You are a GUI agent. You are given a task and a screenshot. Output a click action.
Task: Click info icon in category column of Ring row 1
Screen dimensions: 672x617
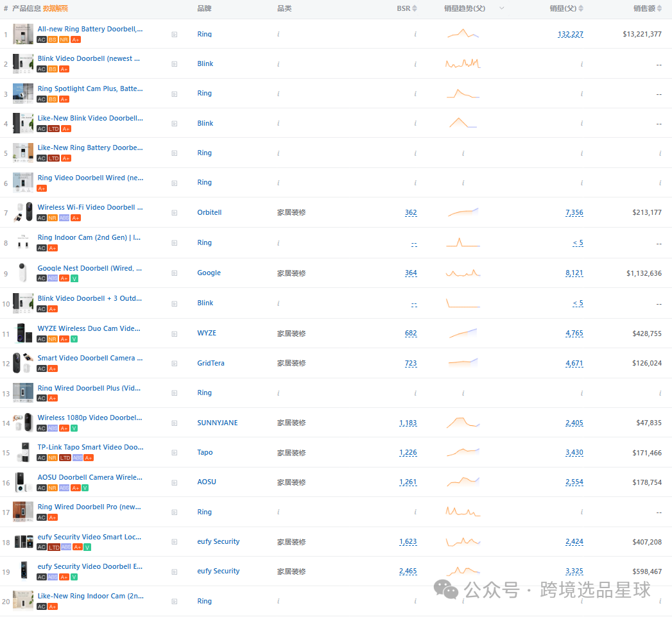coord(279,34)
